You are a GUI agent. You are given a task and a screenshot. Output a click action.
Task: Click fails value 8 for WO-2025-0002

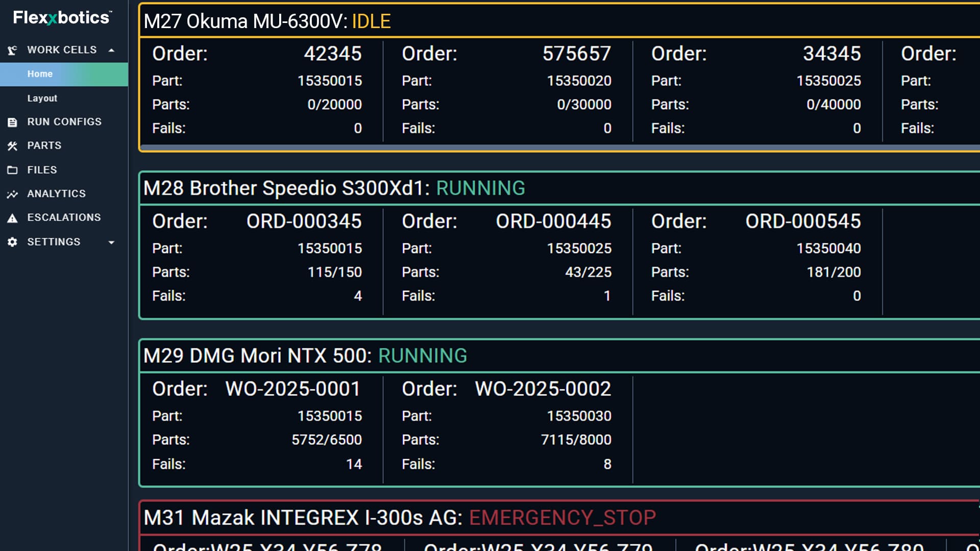(x=607, y=464)
